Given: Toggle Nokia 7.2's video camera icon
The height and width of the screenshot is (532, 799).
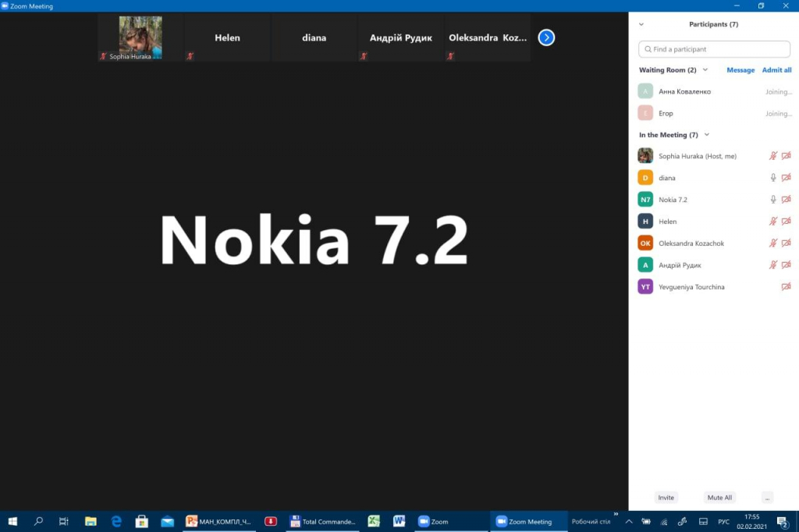Looking at the screenshot, I should tap(787, 200).
